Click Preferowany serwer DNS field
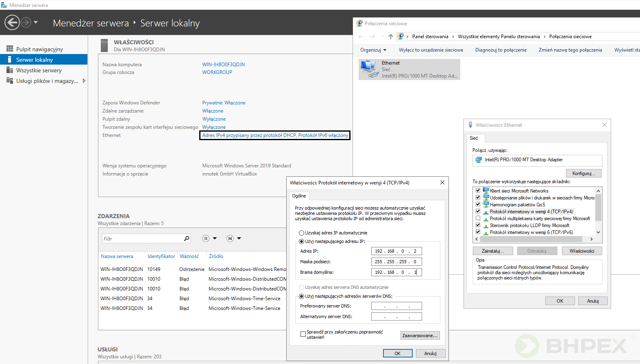The width and height of the screenshot is (640, 364). pyautogui.click(x=396, y=306)
